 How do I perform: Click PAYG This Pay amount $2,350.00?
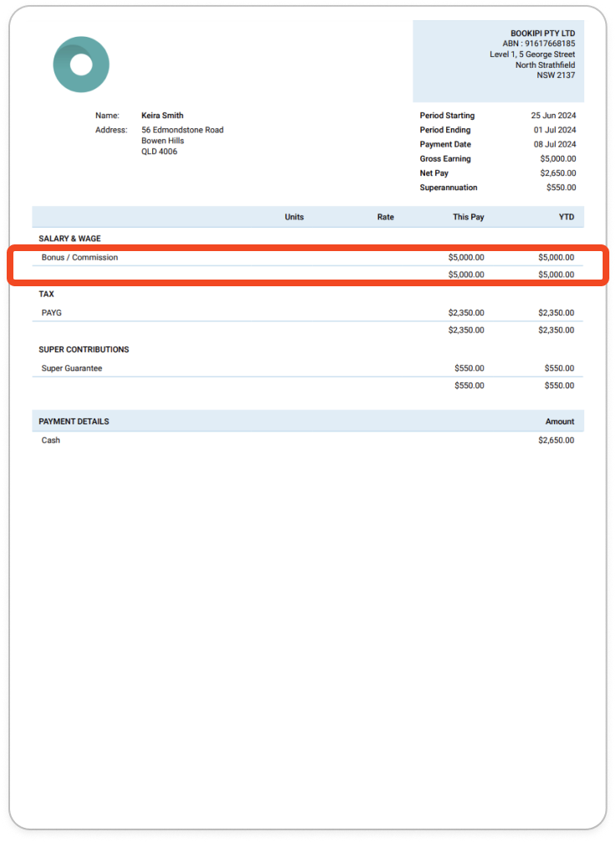[x=466, y=312]
